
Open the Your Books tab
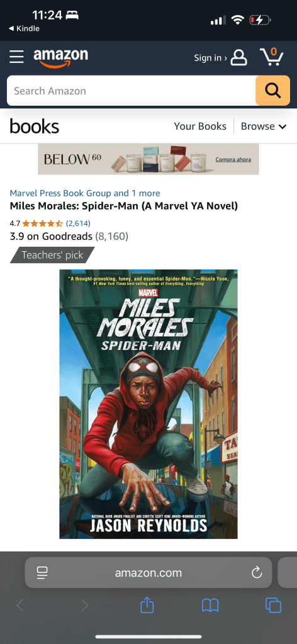[x=200, y=126]
